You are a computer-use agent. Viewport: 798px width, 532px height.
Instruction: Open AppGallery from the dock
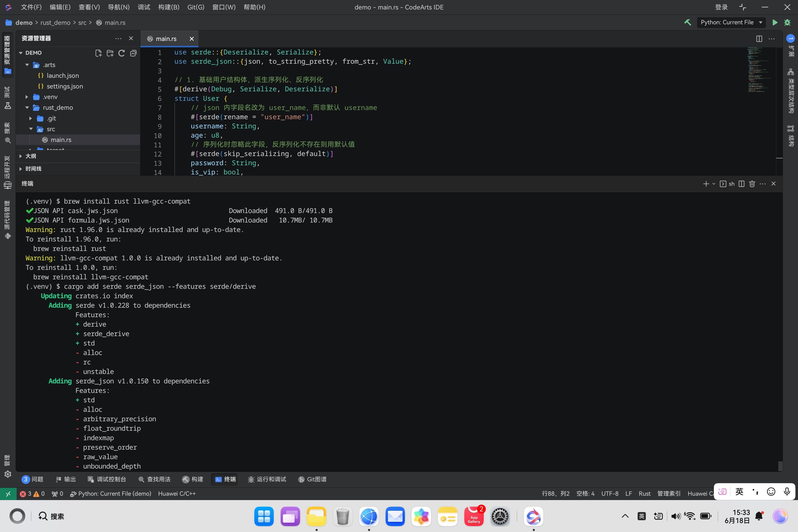474,516
